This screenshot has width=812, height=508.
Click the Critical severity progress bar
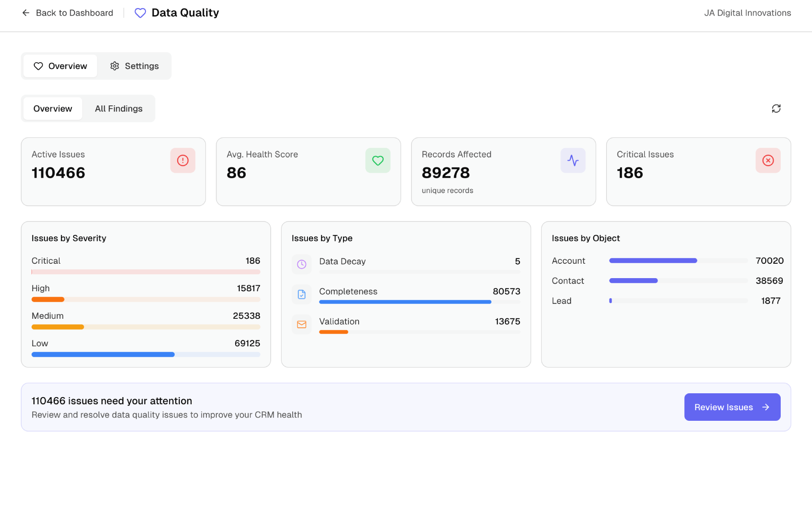tap(145, 271)
